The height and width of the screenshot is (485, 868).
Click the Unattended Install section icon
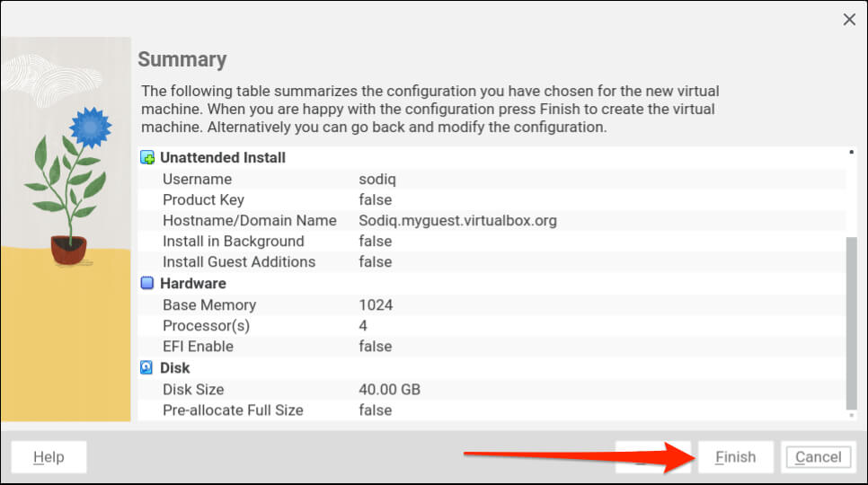[148, 158]
